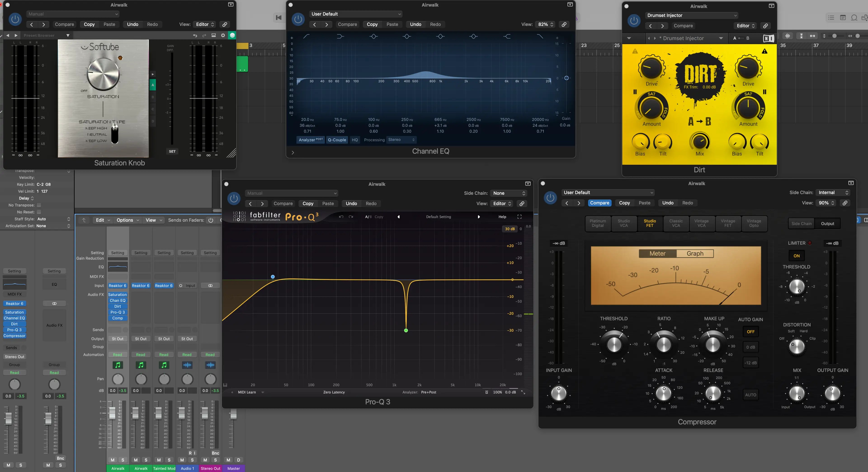Enable HQ mode in Channel EQ
Viewport: 868px width, 472px height.
(354, 140)
